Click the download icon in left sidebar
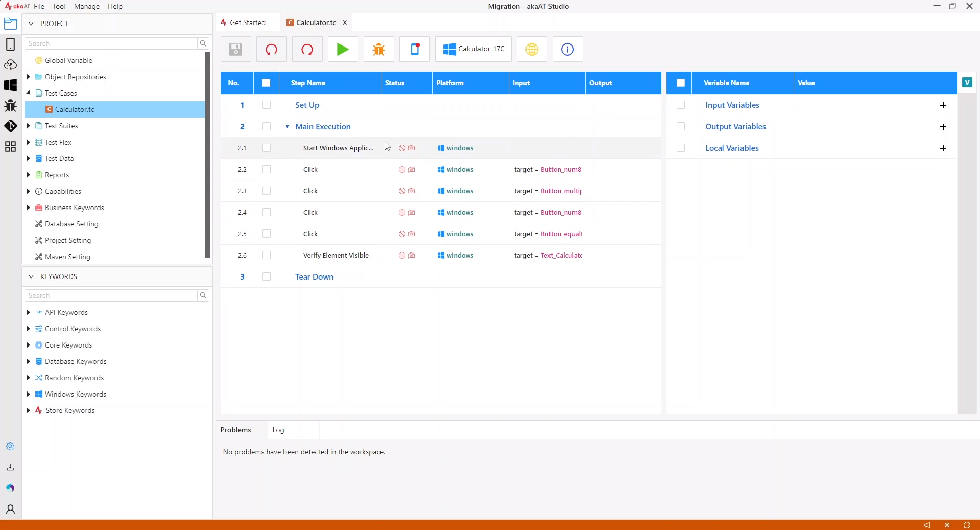 click(x=10, y=467)
